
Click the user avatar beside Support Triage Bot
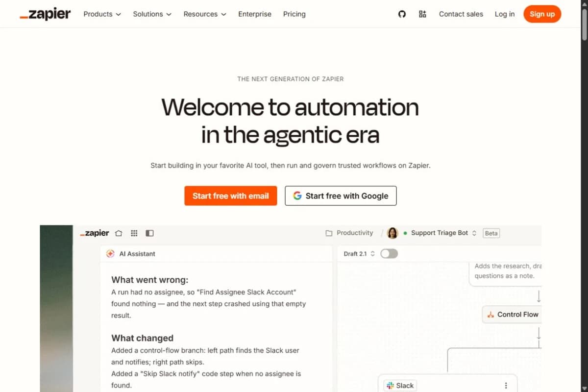392,233
